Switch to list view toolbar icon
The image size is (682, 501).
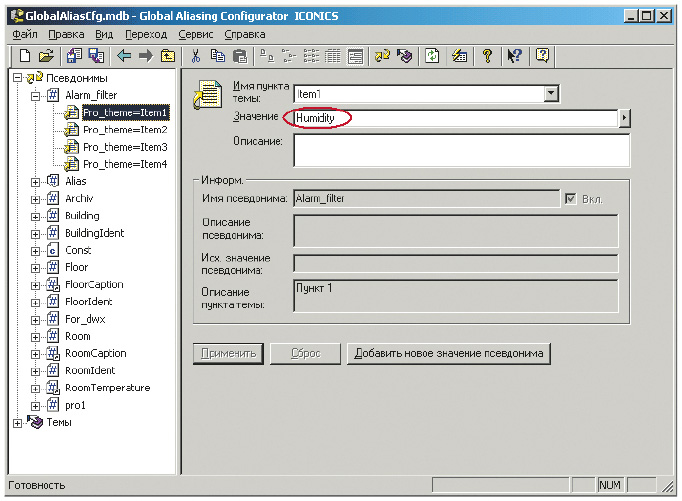[311, 56]
